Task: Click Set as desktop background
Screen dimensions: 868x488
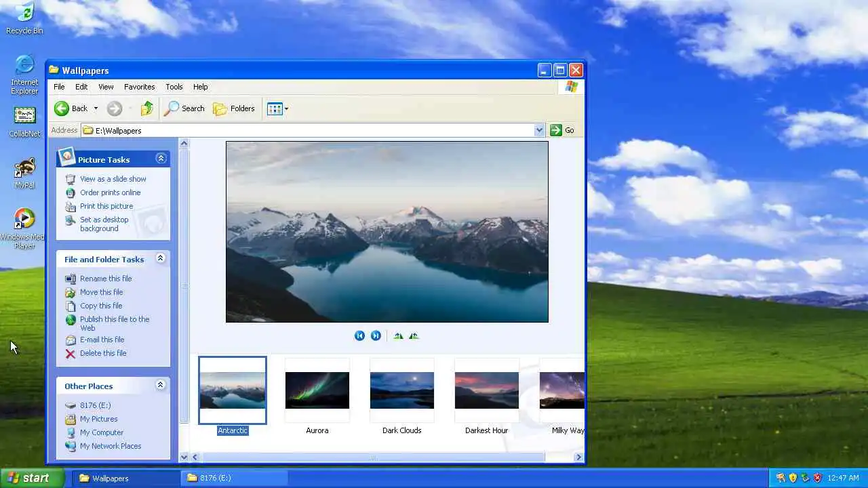Action: click(x=104, y=224)
